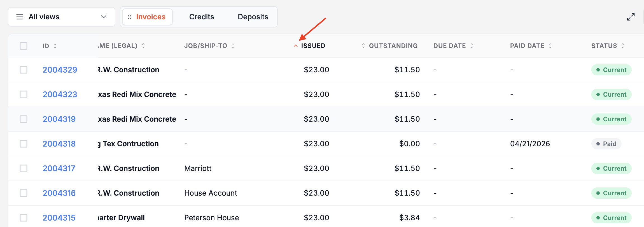This screenshot has height=227, width=644.
Task: Check the select-all header checkbox
Action: (x=24, y=46)
